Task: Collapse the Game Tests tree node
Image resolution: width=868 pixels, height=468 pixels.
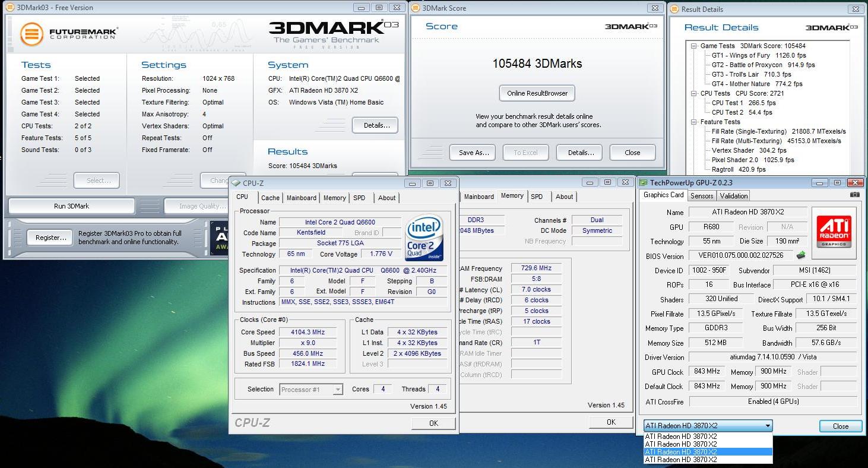Action: tap(693, 46)
